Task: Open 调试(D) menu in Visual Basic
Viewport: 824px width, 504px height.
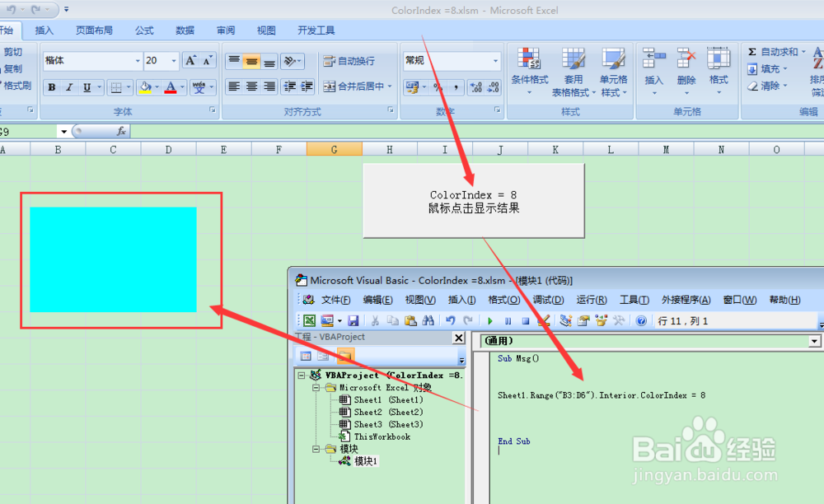Action: pyautogui.click(x=548, y=300)
